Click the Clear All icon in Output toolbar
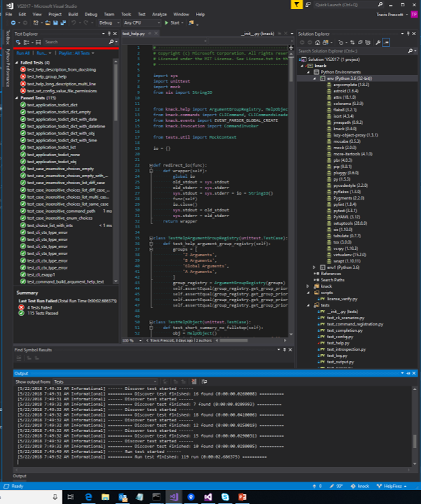 click(194, 381)
